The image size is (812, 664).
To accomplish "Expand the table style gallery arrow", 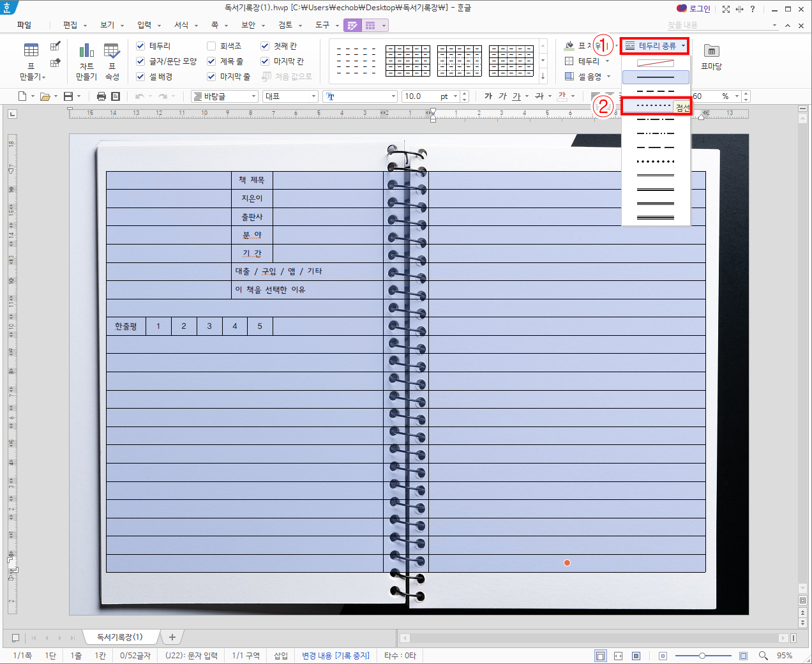I will (x=543, y=77).
